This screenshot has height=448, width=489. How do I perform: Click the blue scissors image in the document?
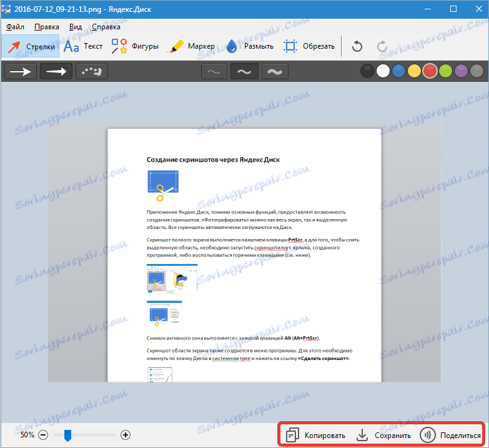163,186
